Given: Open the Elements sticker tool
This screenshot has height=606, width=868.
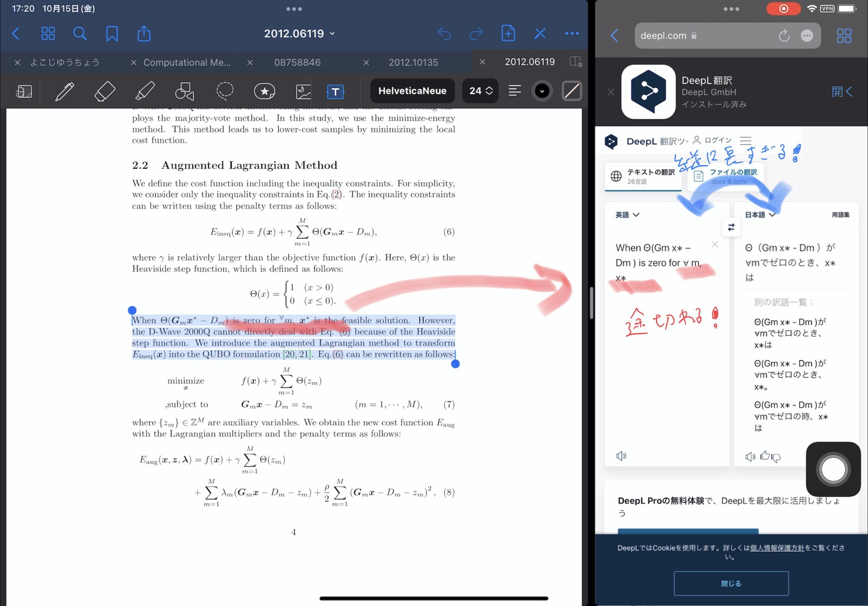Looking at the screenshot, I should coord(264,91).
